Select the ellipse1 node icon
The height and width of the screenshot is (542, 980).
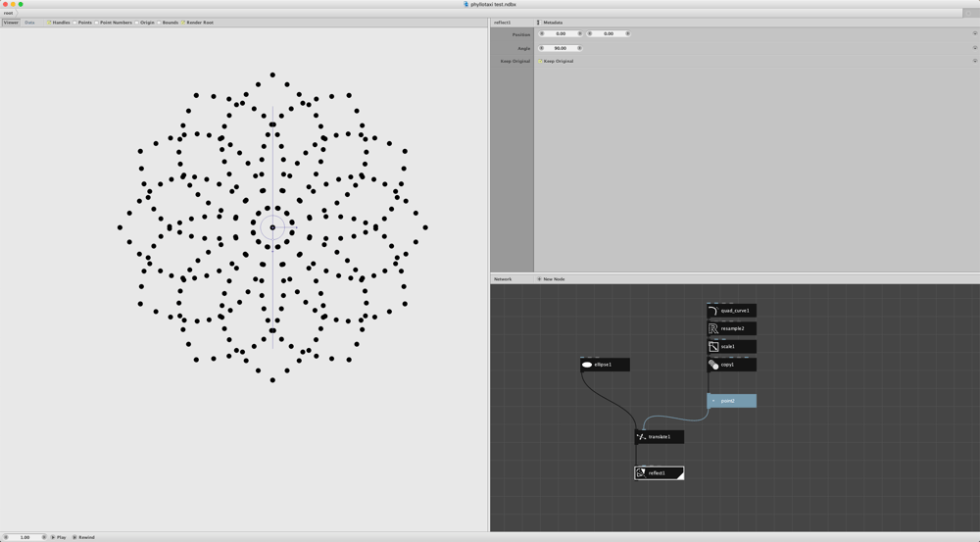[587, 365]
